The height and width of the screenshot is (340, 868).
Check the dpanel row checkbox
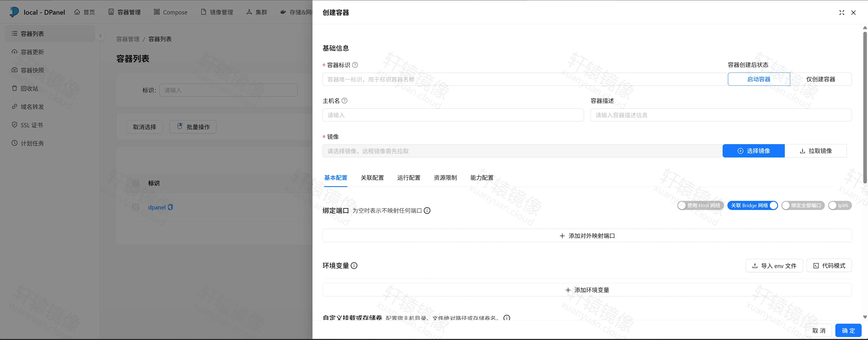tap(136, 207)
